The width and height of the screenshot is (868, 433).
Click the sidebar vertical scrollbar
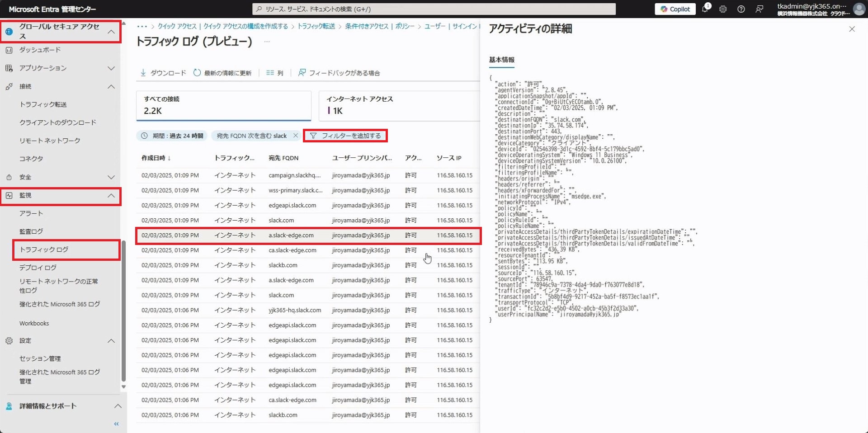[123, 312]
